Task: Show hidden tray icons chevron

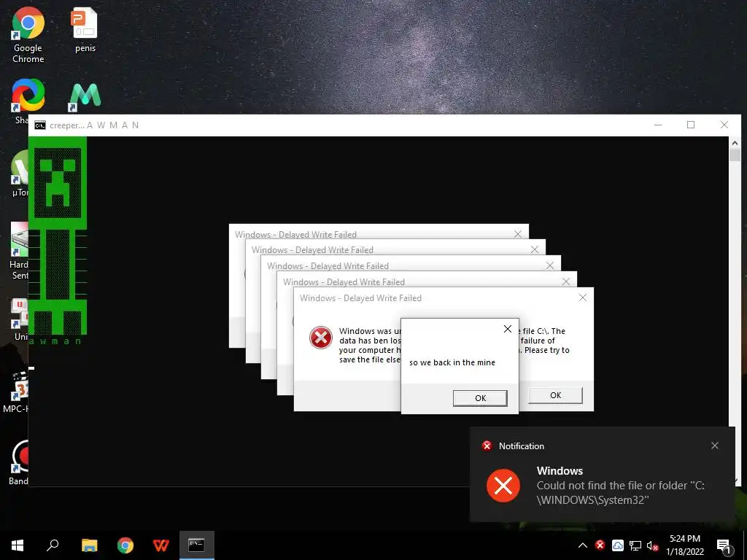Action: 583,545
